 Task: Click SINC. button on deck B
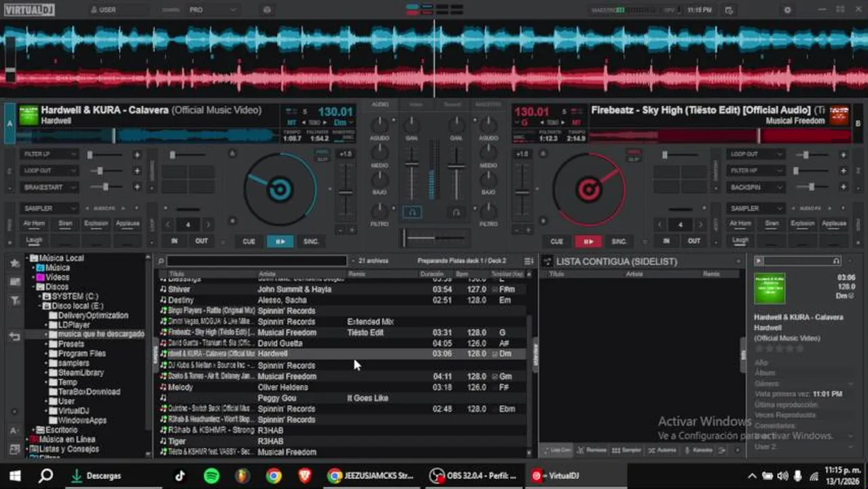click(x=619, y=241)
